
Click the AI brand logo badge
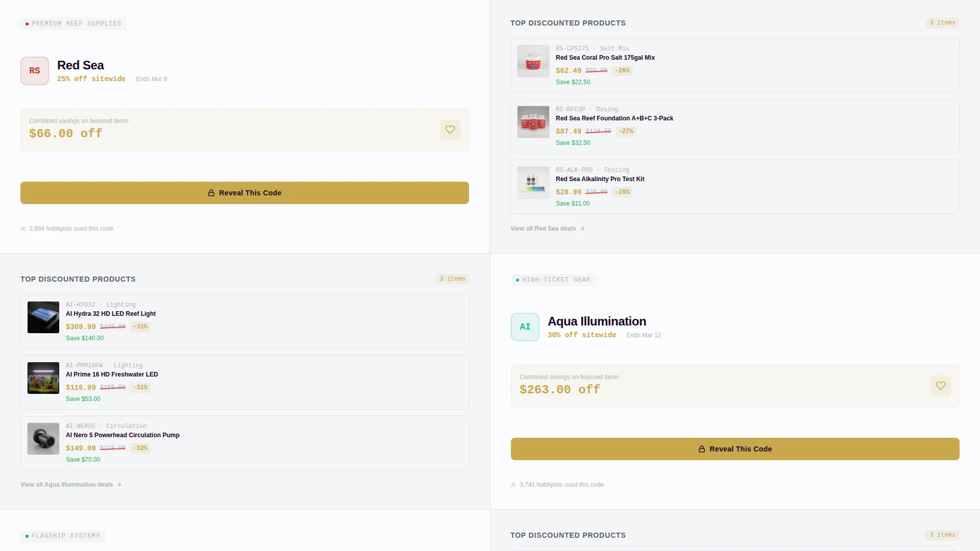525,327
